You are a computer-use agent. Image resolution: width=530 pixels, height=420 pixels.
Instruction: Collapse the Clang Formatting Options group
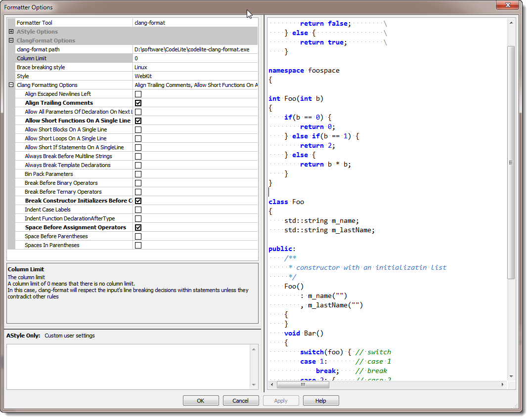pos(11,85)
